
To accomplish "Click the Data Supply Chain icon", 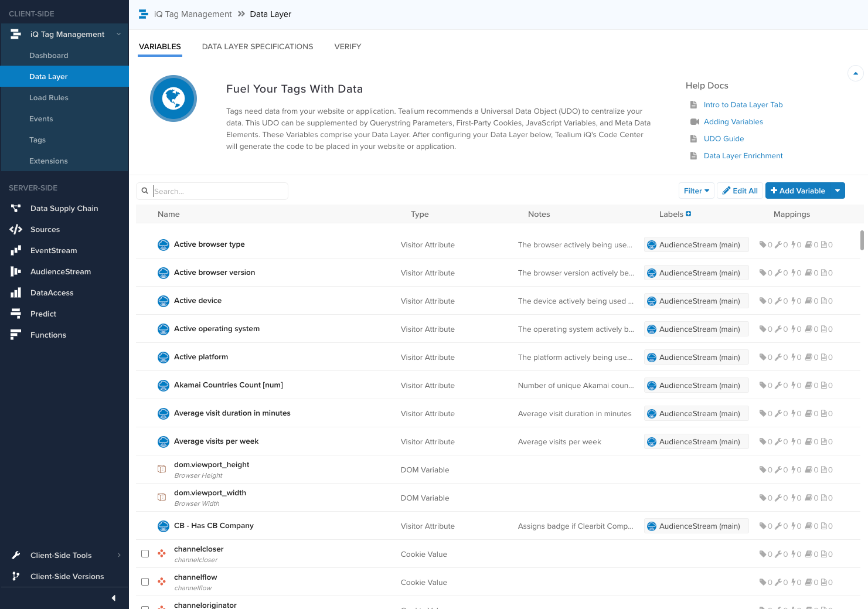I will click(x=16, y=208).
